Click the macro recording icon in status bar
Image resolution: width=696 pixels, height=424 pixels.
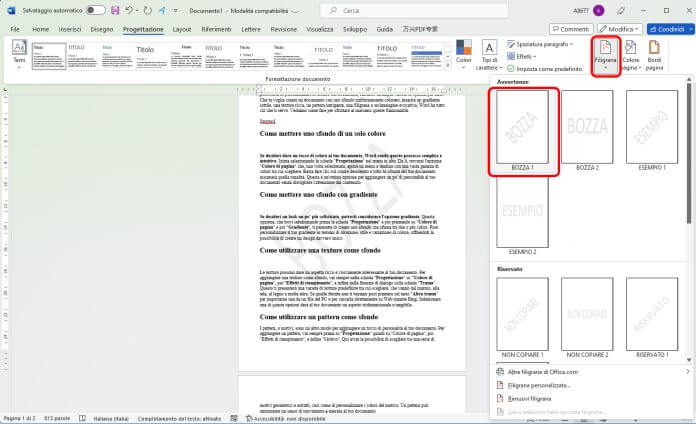(234, 418)
